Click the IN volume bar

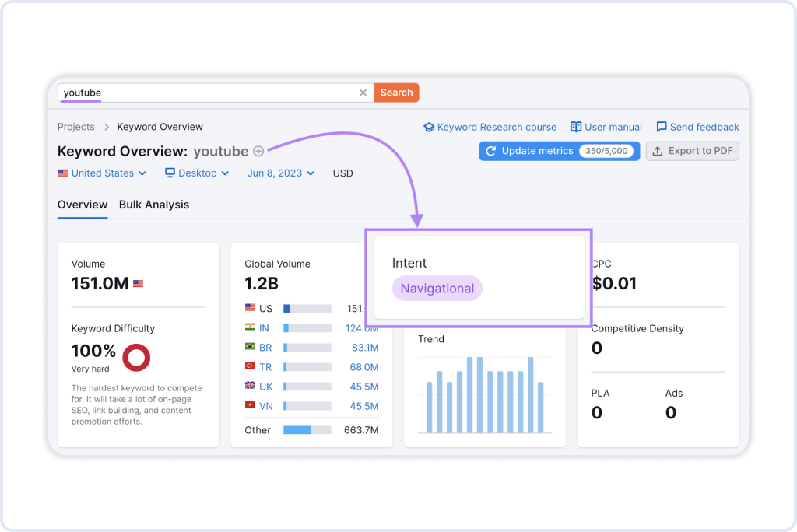pos(307,328)
